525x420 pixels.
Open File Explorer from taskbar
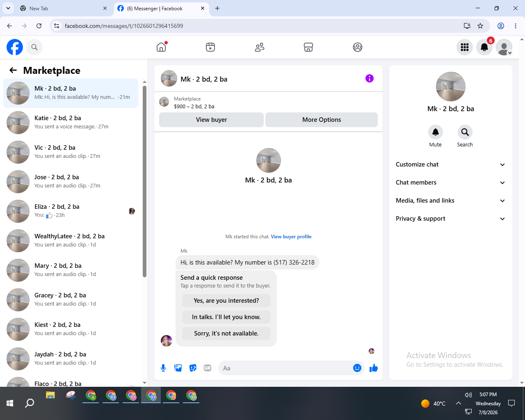50,395
